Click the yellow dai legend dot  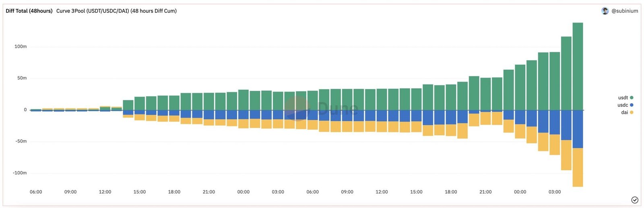632,112
